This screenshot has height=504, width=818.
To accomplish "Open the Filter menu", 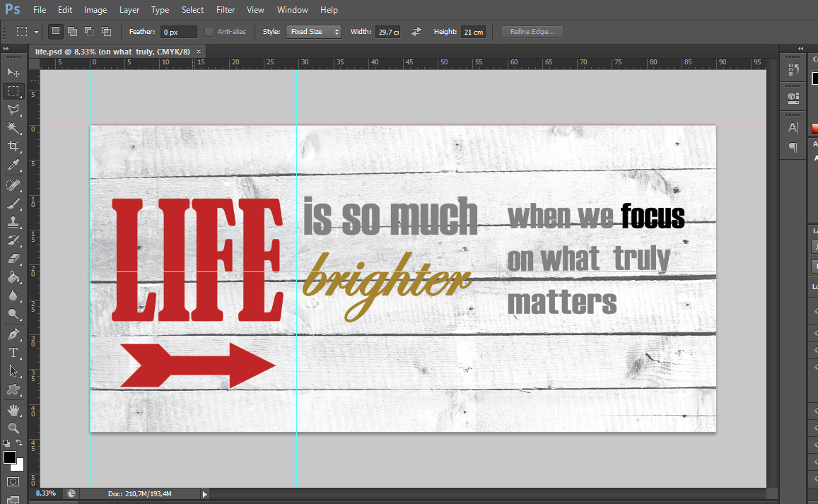I will tap(226, 10).
